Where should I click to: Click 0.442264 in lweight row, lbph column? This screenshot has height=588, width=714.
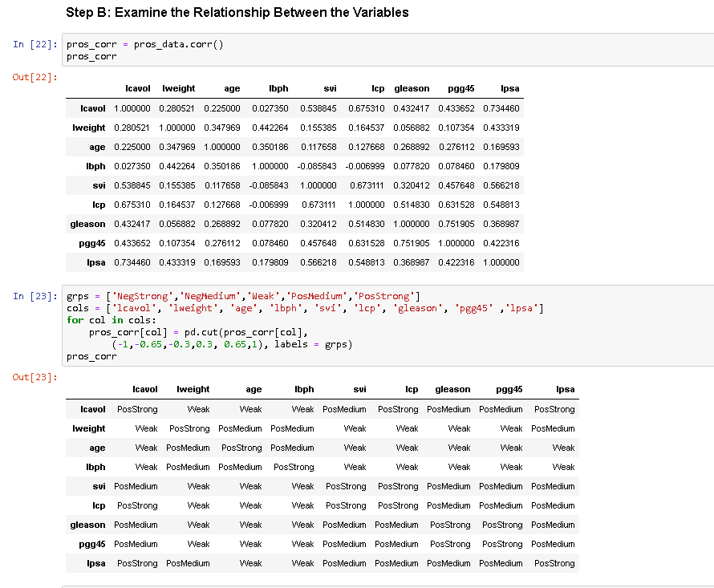tap(270, 128)
